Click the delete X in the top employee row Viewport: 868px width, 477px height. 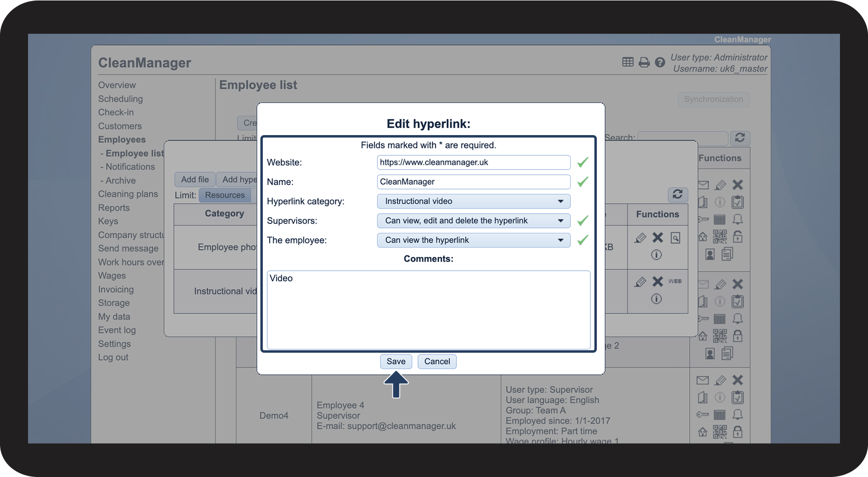click(x=738, y=185)
